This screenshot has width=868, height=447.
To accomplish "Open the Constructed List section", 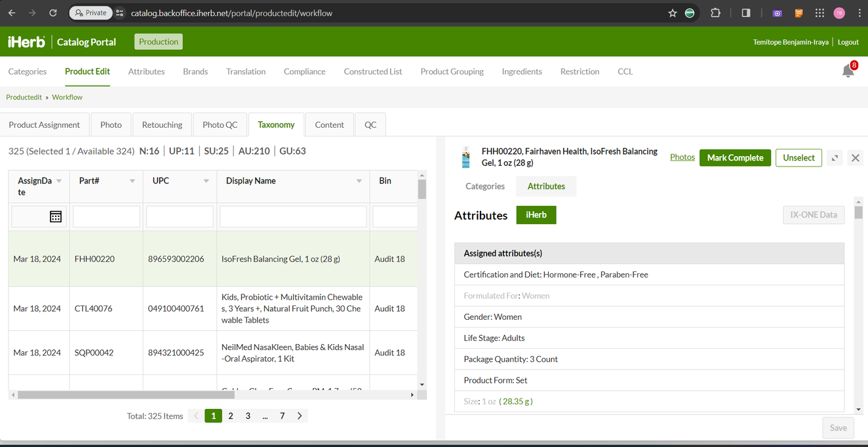I will pos(373,71).
